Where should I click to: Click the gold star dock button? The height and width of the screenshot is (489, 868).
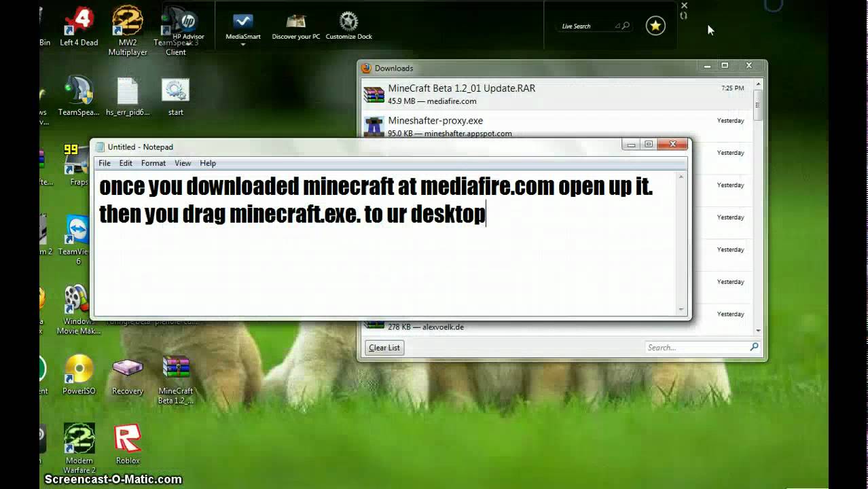[655, 26]
